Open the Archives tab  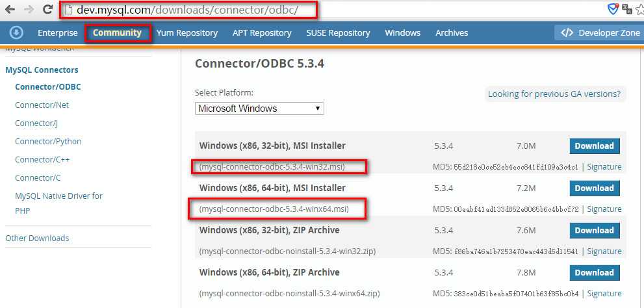pos(452,33)
